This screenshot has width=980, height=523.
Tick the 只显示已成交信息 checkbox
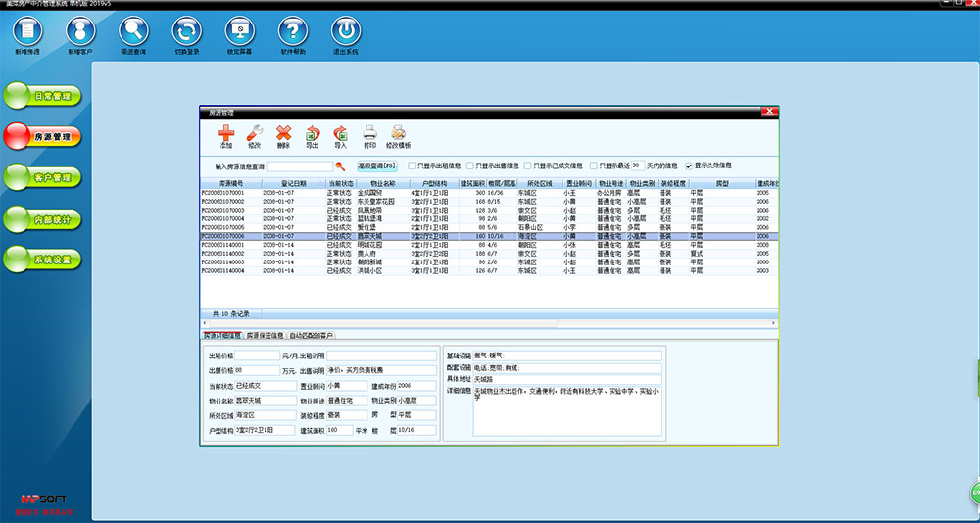[x=529, y=166]
